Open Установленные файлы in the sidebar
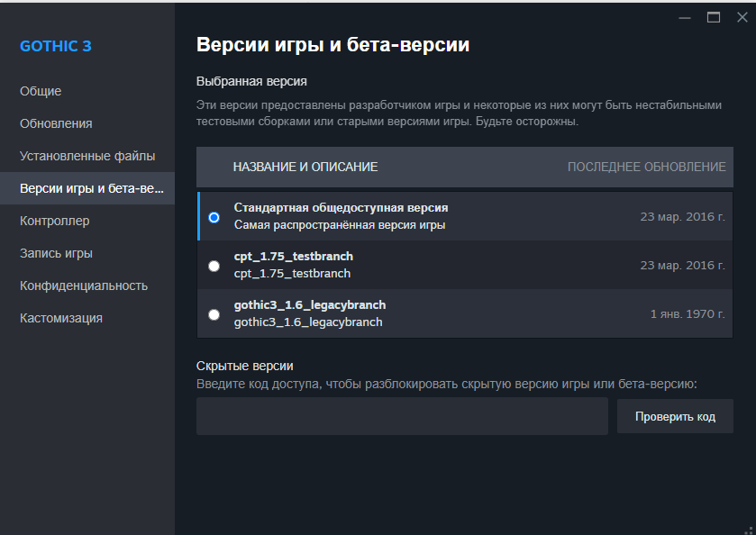This screenshot has width=756, height=535. click(87, 156)
